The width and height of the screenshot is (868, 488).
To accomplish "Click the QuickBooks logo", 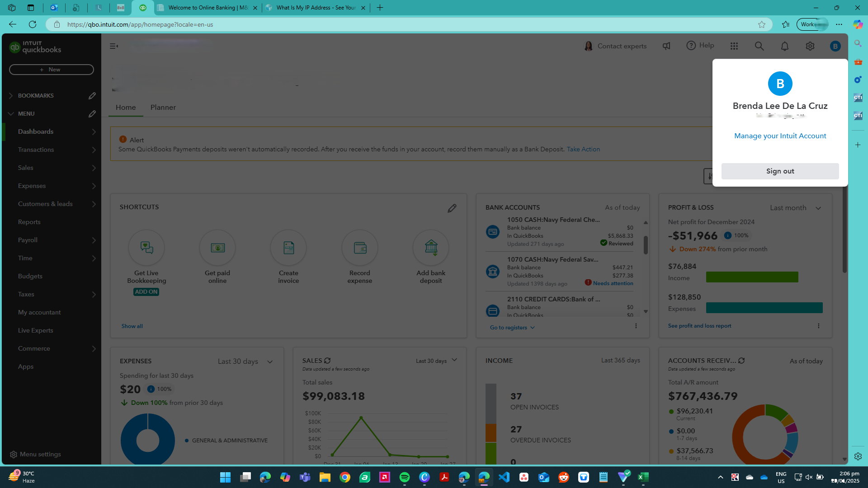I will click(x=35, y=47).
